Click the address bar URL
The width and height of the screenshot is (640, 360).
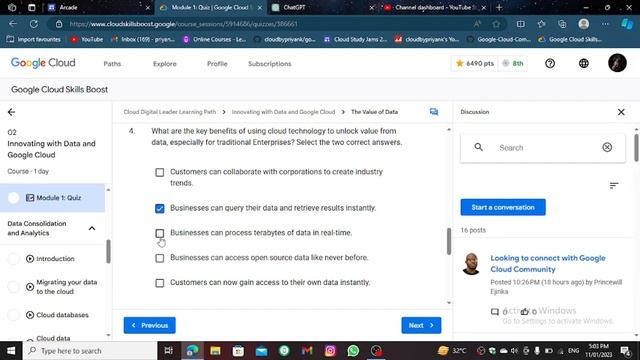[183, 24]
